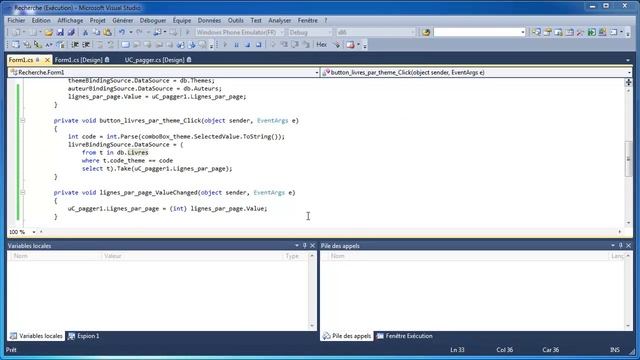The width and height of the screenshot is (640, 360).
Task: Click the first text editor toolbar icon
Action: click(16, 45)
